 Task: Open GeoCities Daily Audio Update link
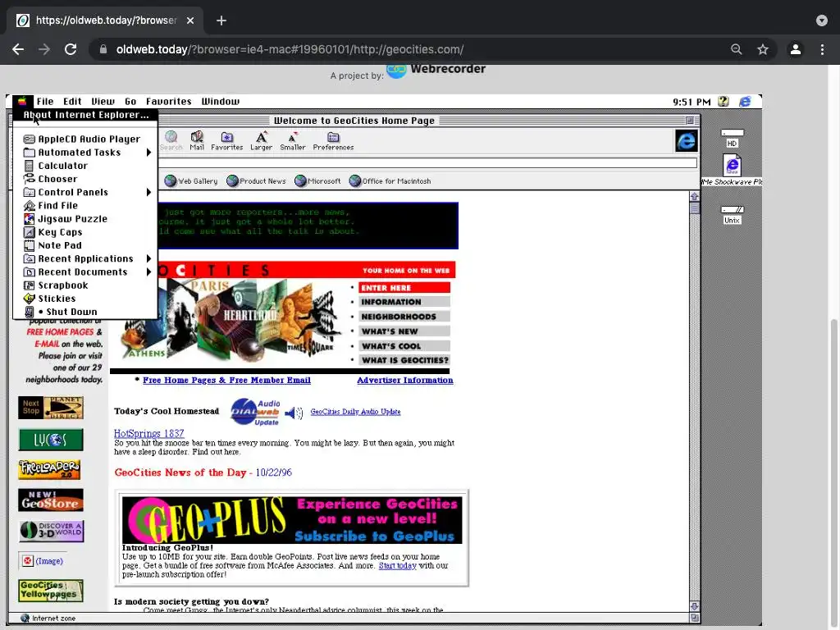355,412
